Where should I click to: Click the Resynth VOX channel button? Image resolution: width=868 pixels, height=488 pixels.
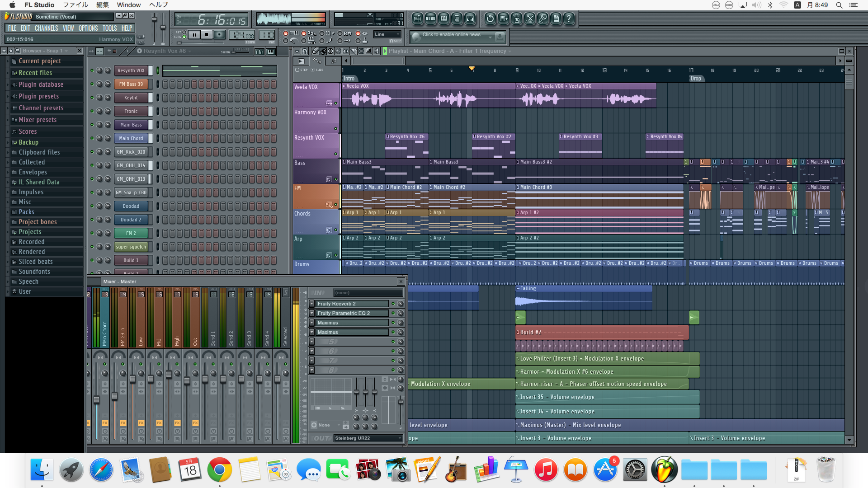[x=131, y=70]
